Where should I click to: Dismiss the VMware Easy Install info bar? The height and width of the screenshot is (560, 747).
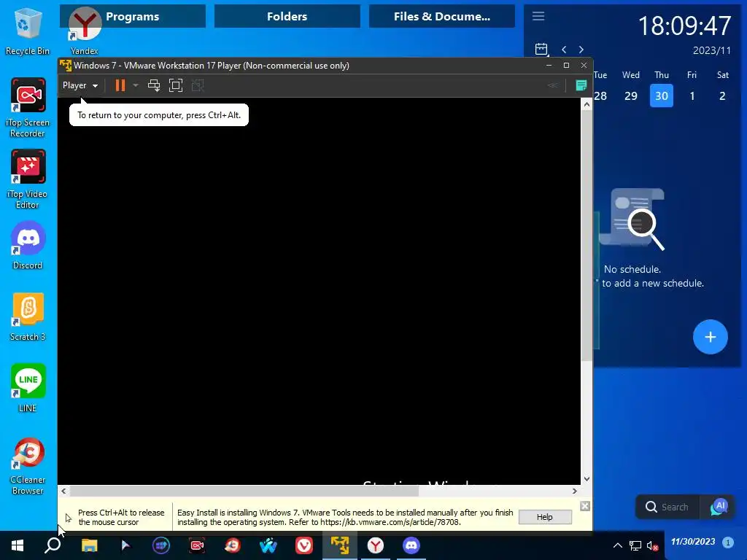585,506
